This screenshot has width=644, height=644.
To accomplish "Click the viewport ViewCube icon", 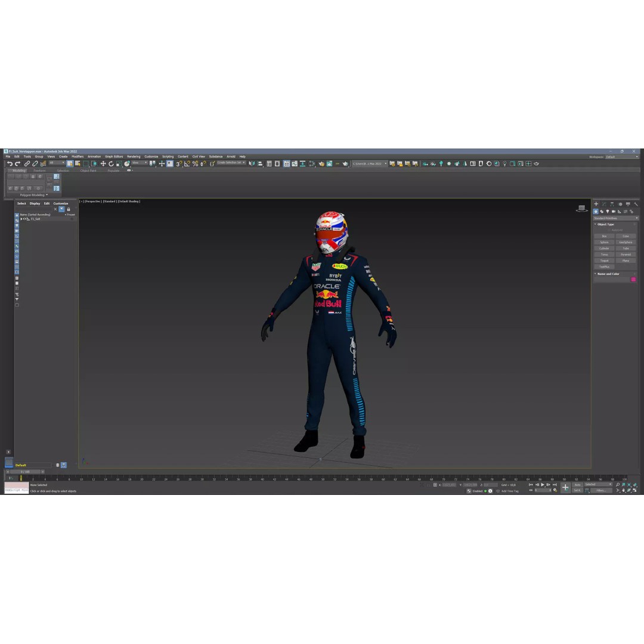I will (581, 209).
